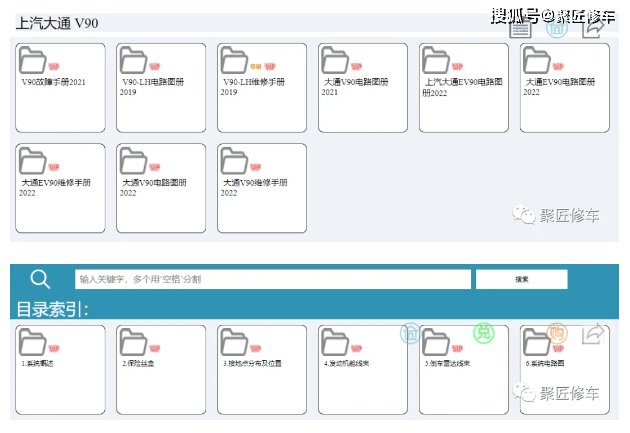This screenshot has height=433, width=630.
Task: Click the 上汽大通 V90 title text
Action: pyautogui.click(x=57, y=23)
